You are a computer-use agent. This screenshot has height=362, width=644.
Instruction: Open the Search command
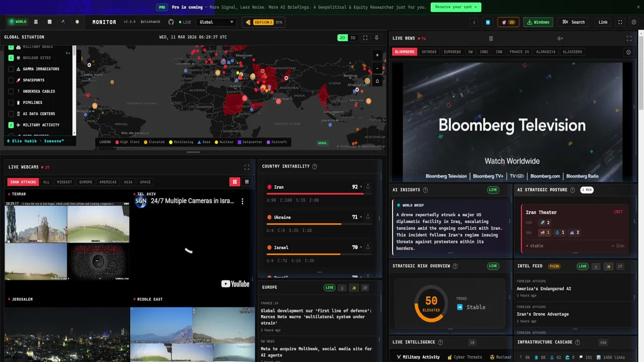coord(574,22)
